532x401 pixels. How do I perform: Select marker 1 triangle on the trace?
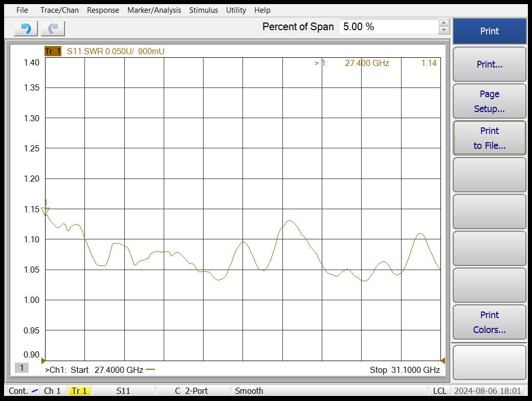pos(45,211)
